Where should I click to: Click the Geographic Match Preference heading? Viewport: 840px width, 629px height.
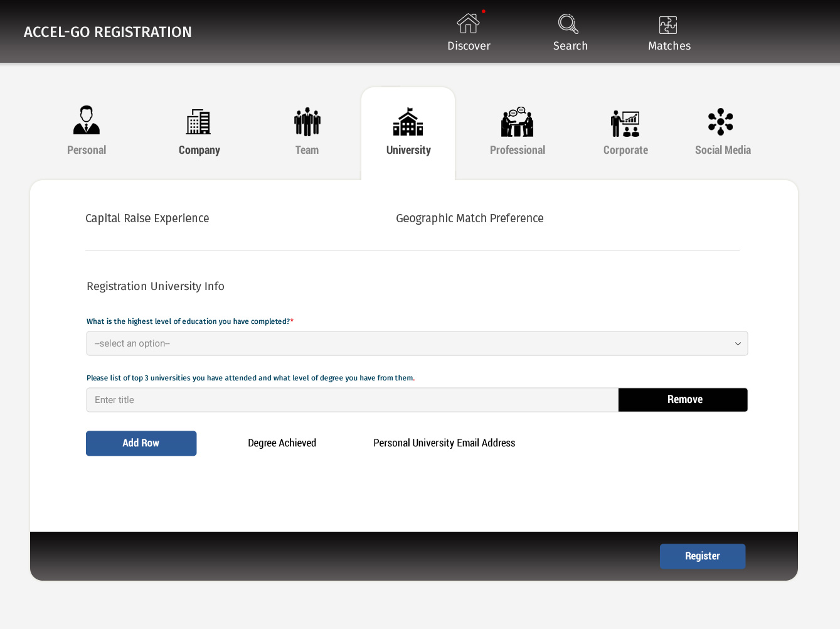pyautogui.click(x=469, y=218)
